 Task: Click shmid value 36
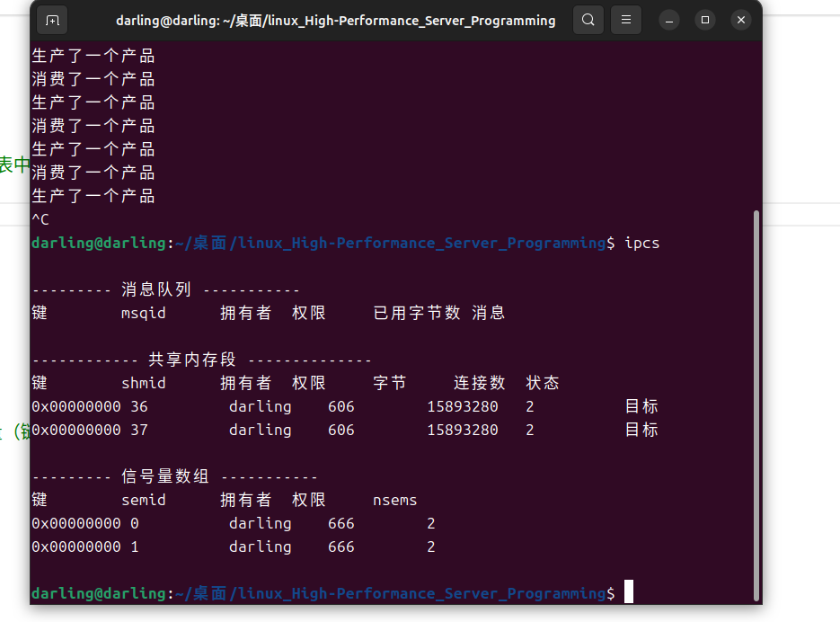pos(138,406)
